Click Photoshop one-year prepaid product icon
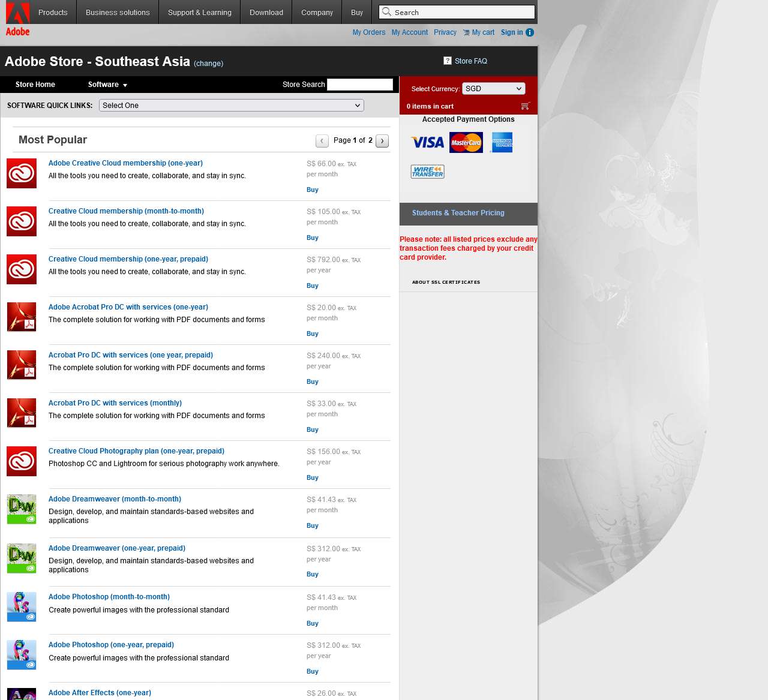768x700 pixels. (x=22, y=654)
